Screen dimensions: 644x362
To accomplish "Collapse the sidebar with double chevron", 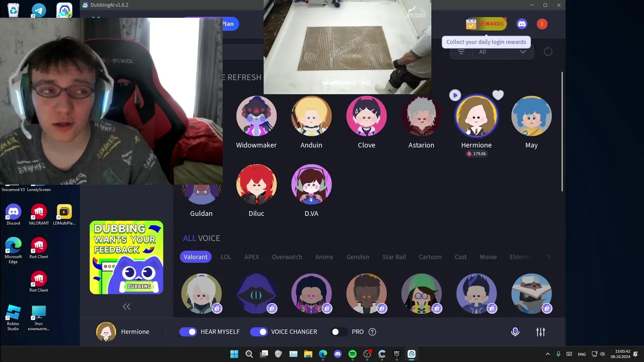I will click(126, 306).
